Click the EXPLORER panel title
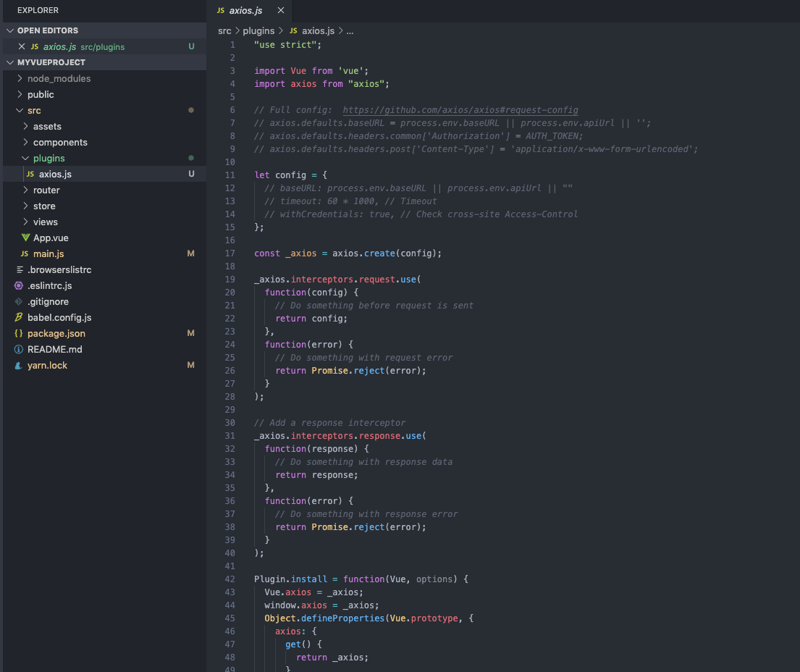Screen dimensions: 800x672 coord(38,10)
